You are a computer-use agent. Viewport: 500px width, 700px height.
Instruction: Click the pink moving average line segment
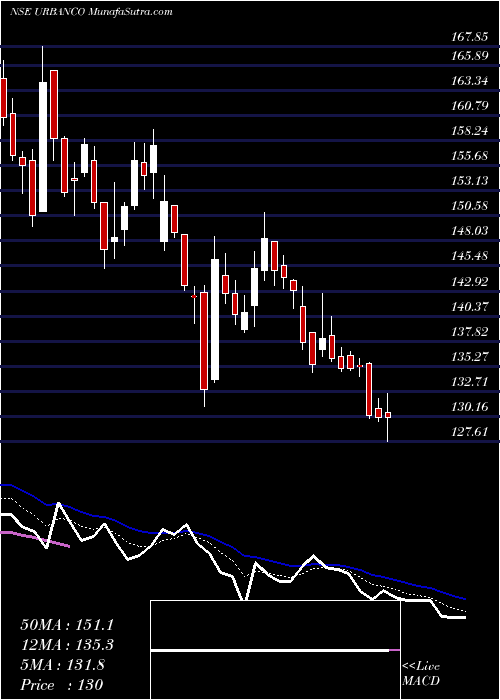(x=35, y=539)
